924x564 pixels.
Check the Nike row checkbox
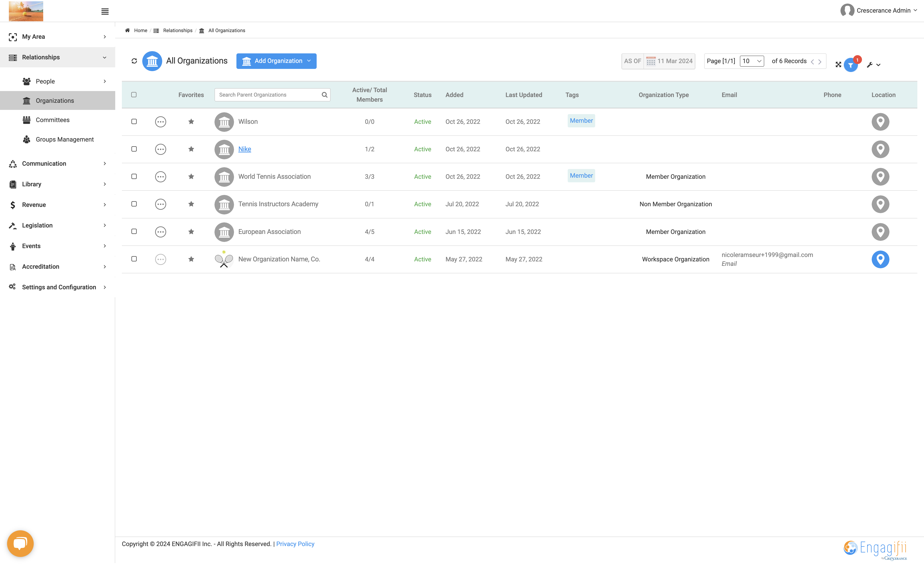pyautogui.click(x=134, y=149)
